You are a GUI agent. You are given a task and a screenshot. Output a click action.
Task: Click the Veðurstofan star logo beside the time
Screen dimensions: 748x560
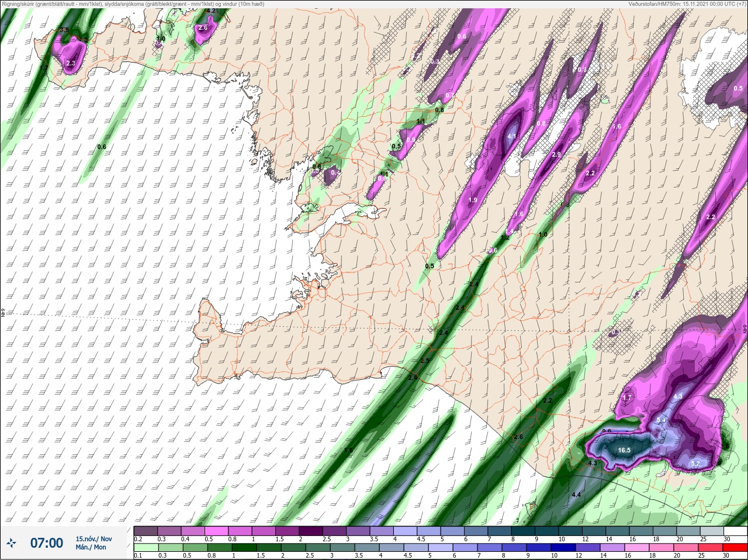click(x=11, y=544)
